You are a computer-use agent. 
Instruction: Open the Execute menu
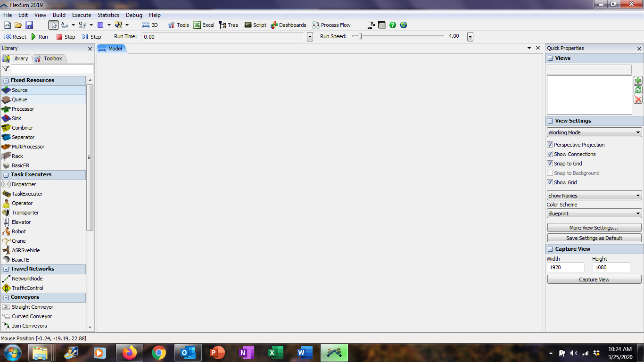point(82,15)
